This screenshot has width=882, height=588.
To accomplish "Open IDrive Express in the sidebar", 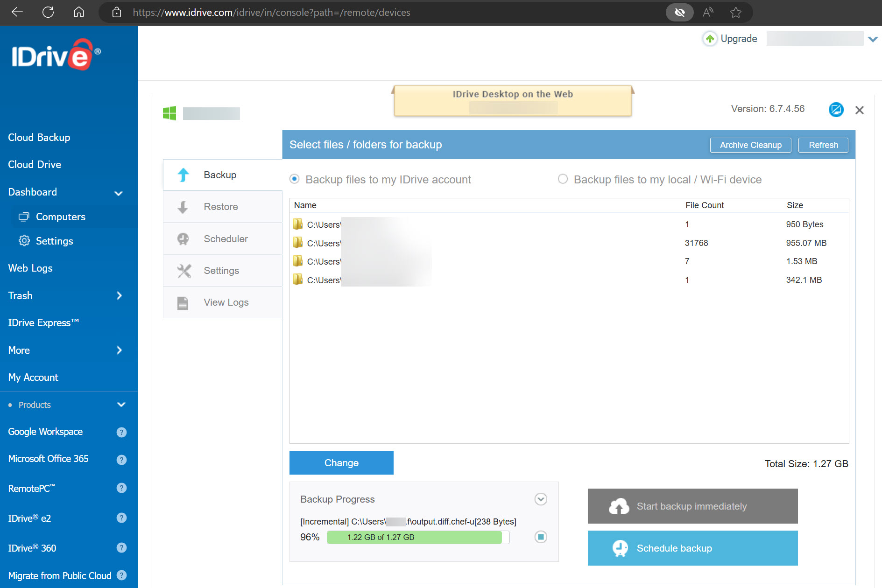I will point(43,322).
